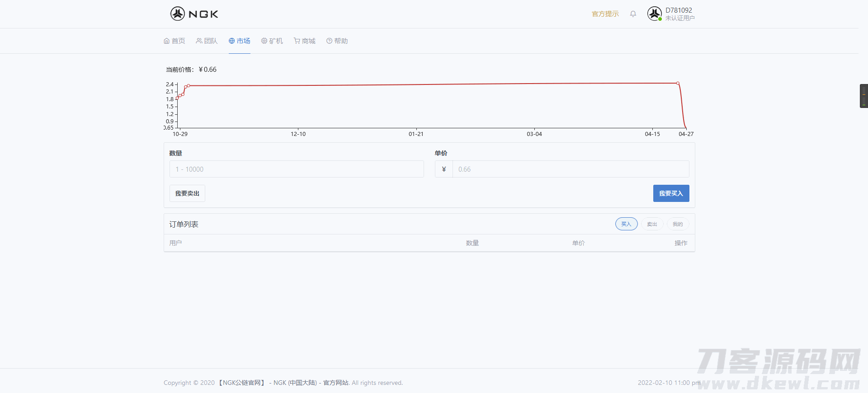This screenshot has width=868, height=393.
Task: Click the 官方提示 official notice link
Action: click(605, 14)
